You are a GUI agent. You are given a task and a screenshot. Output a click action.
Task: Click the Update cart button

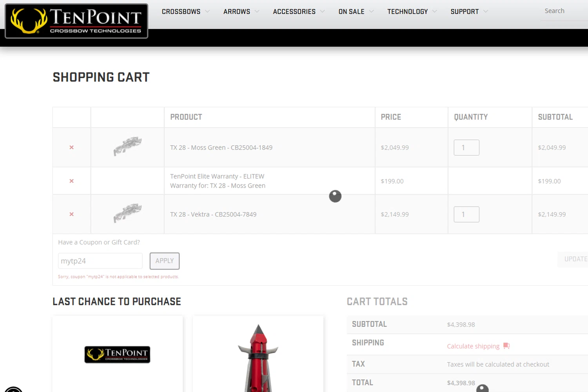(x=573, y=259)
